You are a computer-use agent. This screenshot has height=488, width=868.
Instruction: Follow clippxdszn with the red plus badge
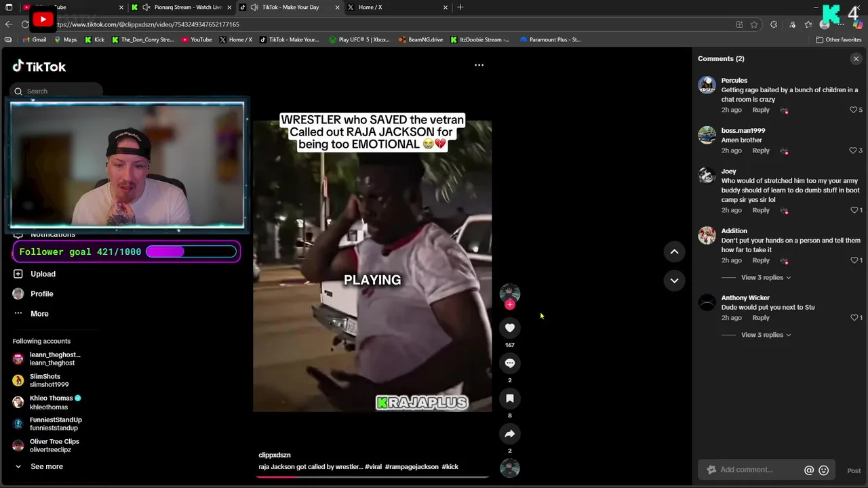pos(510,305)
